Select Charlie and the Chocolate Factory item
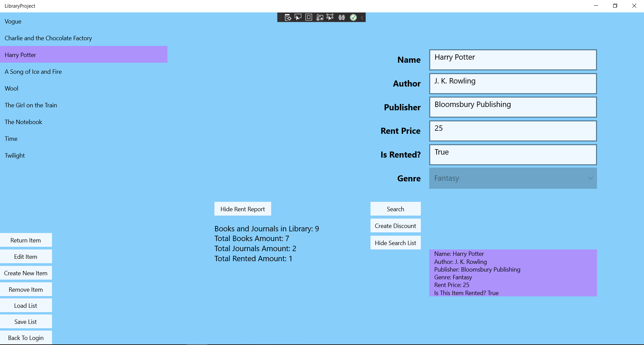644x345 pixels. coord(84,38)
